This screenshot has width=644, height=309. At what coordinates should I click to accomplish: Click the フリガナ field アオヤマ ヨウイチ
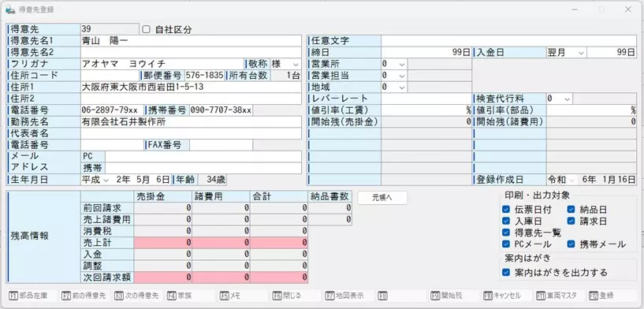pos(162,64)
